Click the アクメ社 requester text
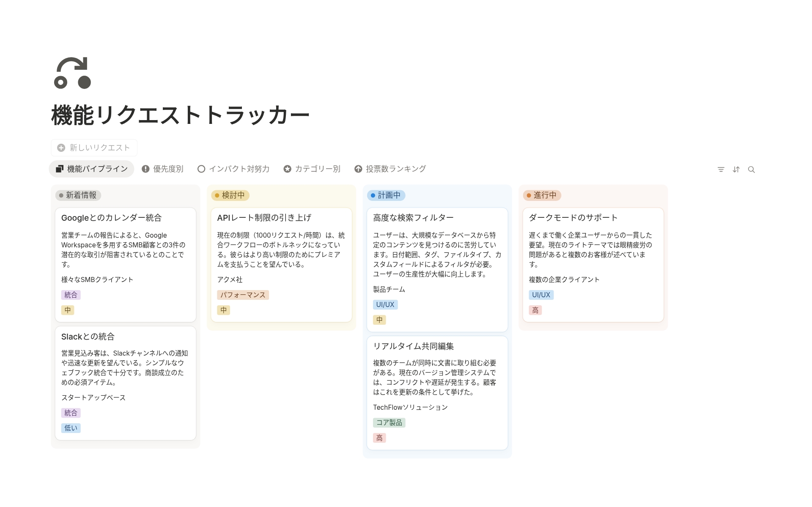Image resolution: width=812 pixels, height=507 pixels. pos(230,280)
